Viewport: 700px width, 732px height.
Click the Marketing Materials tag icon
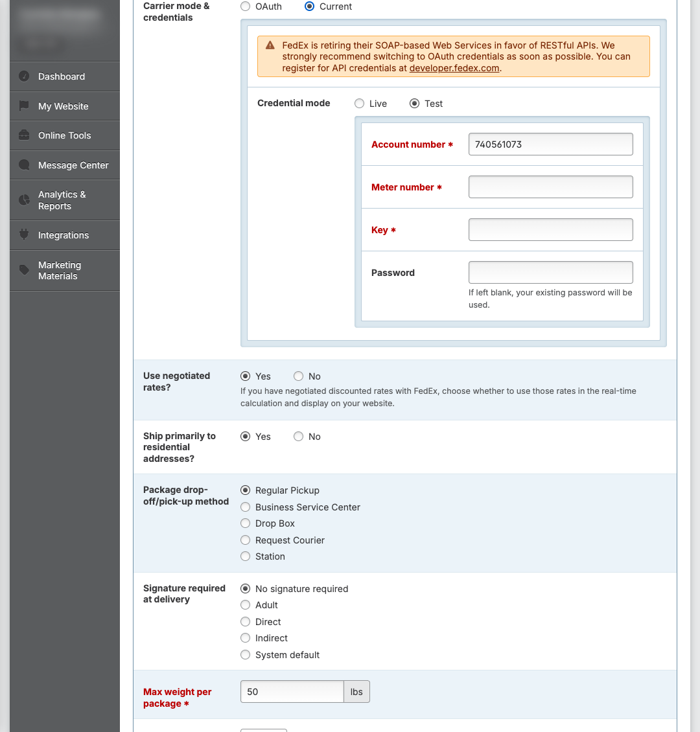(x=24, y=270)
